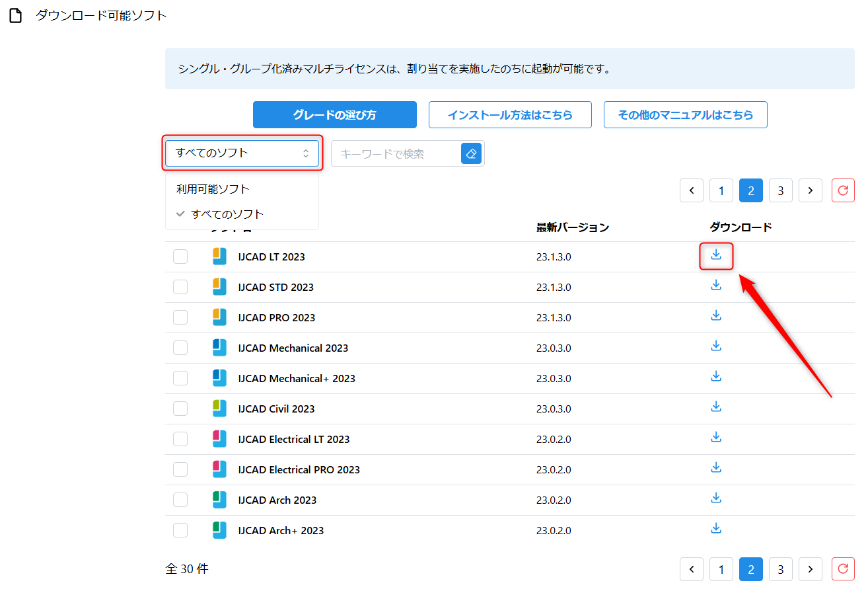Click the IJCAD STD 2023 product icon

[x=219, y=287]
